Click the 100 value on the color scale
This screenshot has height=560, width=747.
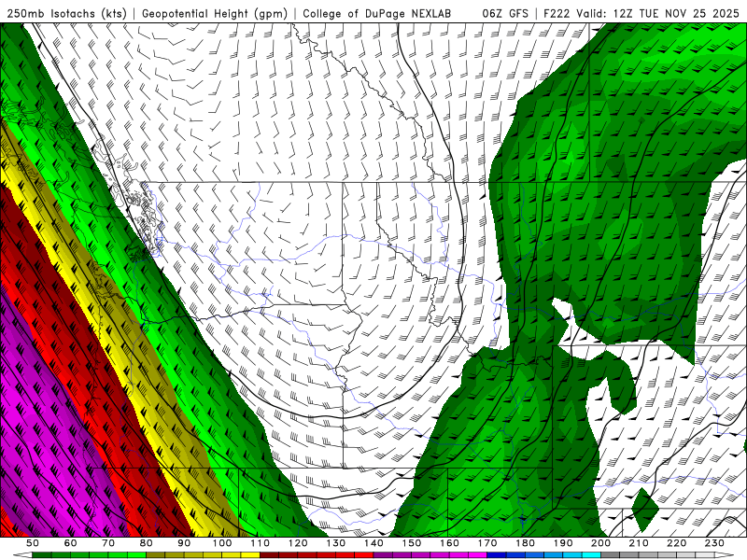(x=222, y=543)
